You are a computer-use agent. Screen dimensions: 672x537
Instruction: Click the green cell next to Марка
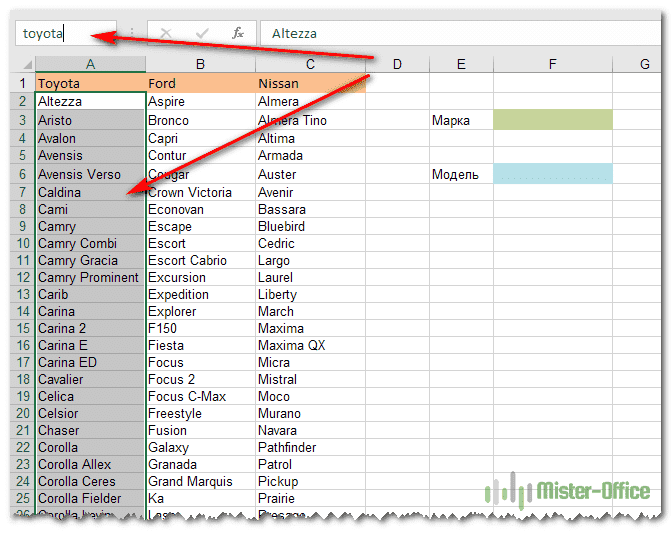(552, 120)
